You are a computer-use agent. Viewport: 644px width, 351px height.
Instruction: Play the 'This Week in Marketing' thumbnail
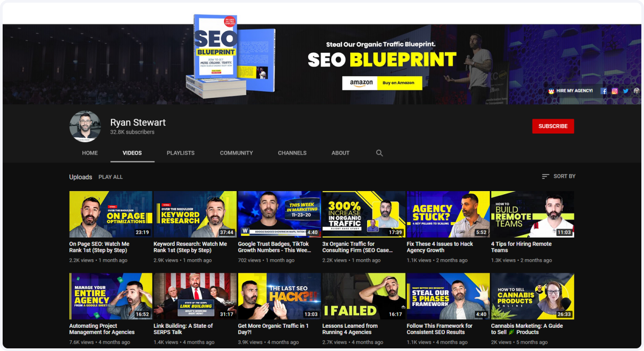click(x=279, y=214)
